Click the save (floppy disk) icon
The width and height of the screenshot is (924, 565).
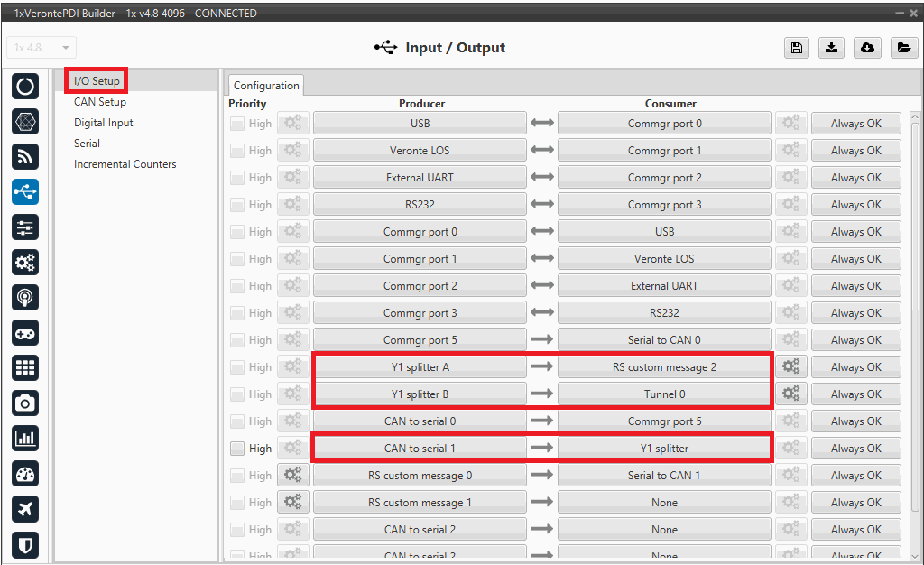point(796,49)
